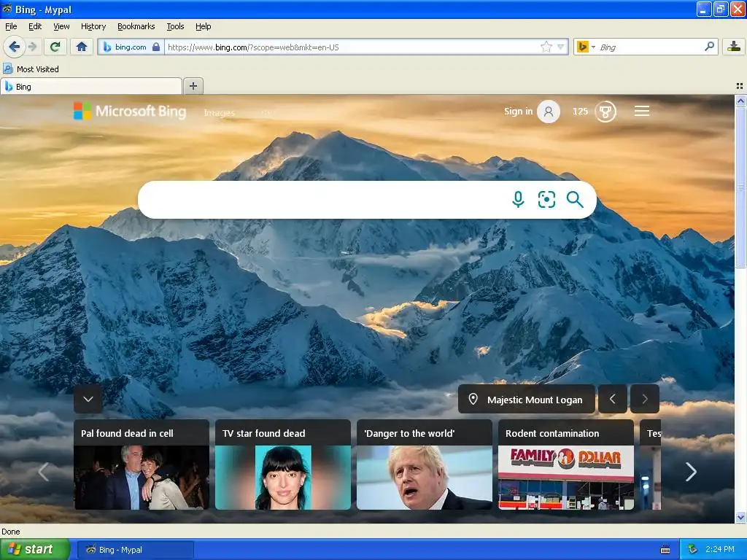747x560 pixels.
Task: Open the View menu
Action: click(61, 26)
